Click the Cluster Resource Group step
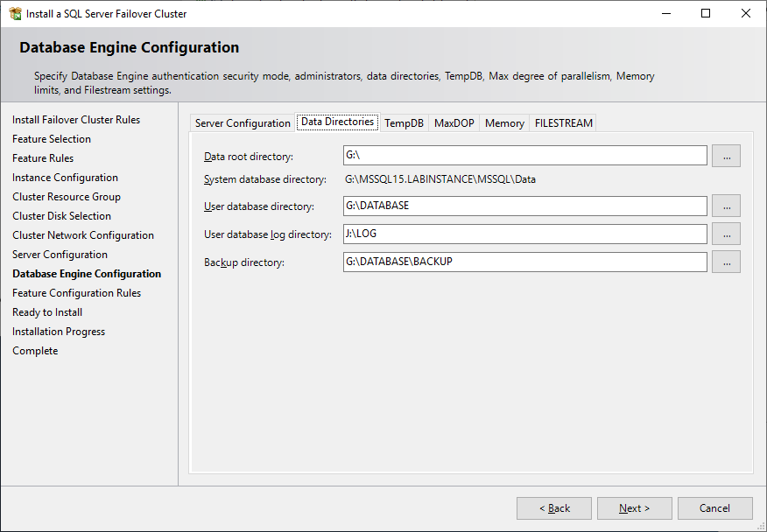The image size is (767, 532). pos(67,197)
